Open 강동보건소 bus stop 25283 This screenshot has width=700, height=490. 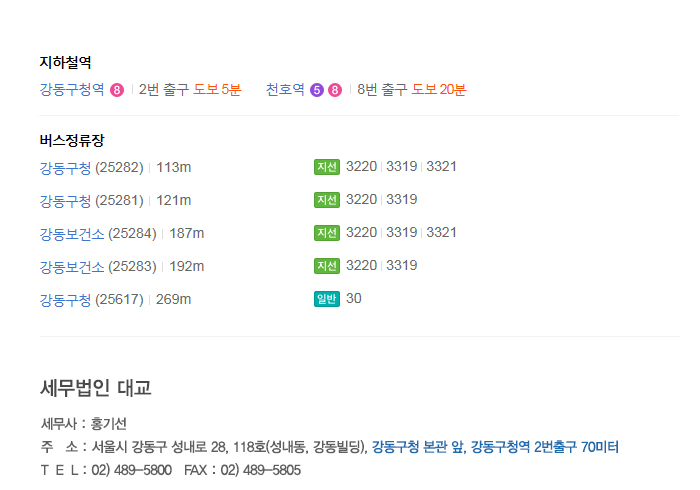(72, 266)
